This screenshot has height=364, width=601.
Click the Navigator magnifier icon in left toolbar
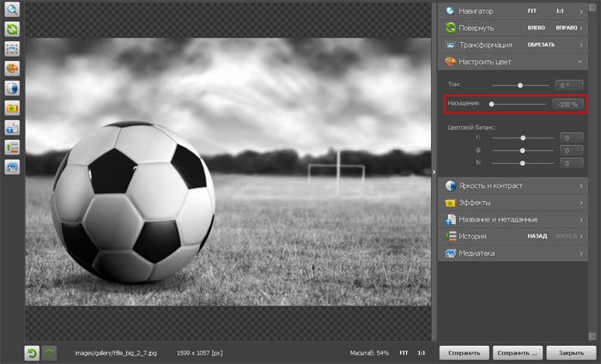12,9
